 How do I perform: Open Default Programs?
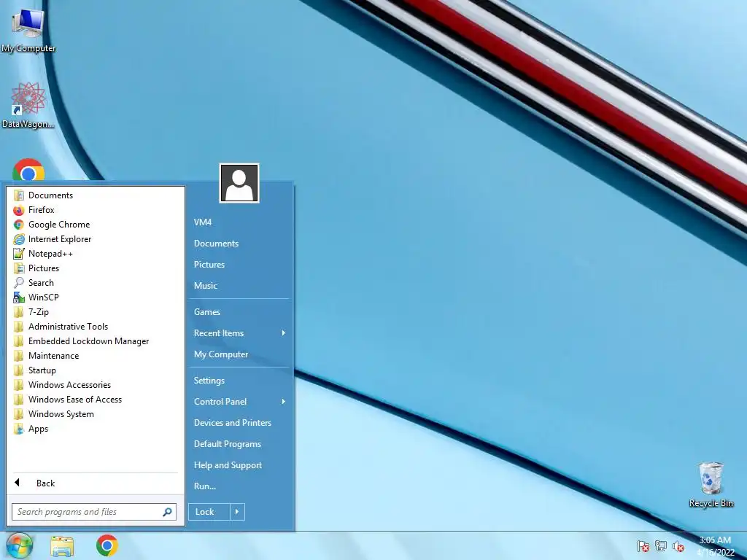228,444
